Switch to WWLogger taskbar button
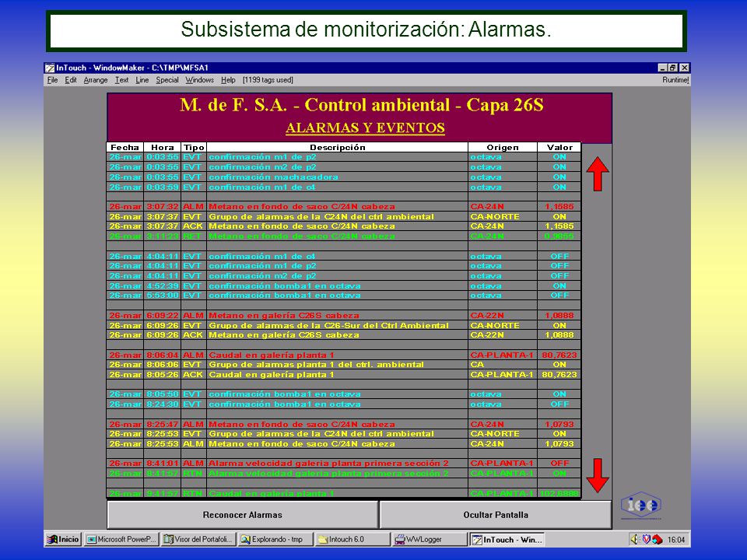This screenshot has width=747, height=560. pos(430,539)
